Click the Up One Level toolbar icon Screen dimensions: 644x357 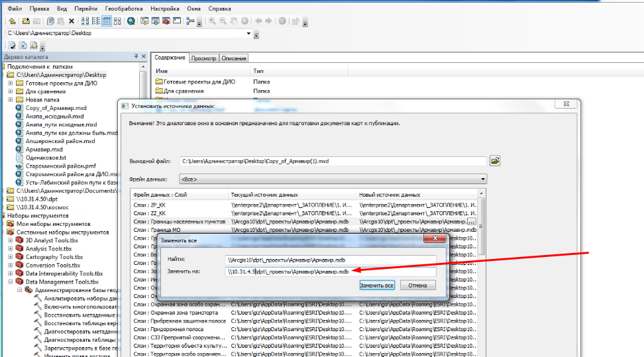(x=12, y=21)
